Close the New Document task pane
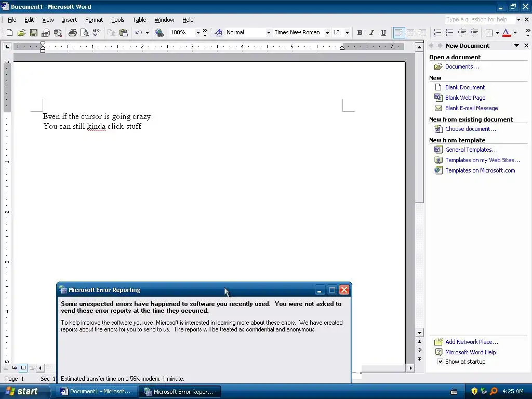 [x=526, y=46]
